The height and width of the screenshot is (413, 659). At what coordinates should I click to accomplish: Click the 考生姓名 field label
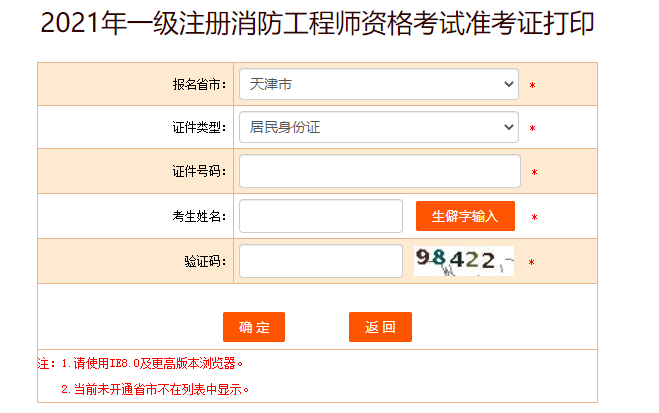point(199,216)
